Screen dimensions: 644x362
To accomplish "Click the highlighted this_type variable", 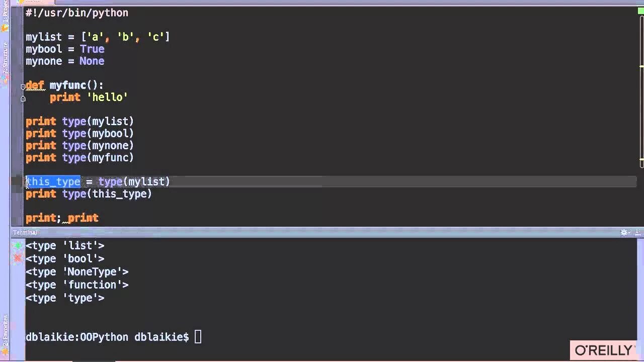I will click(x=53, y=182).
